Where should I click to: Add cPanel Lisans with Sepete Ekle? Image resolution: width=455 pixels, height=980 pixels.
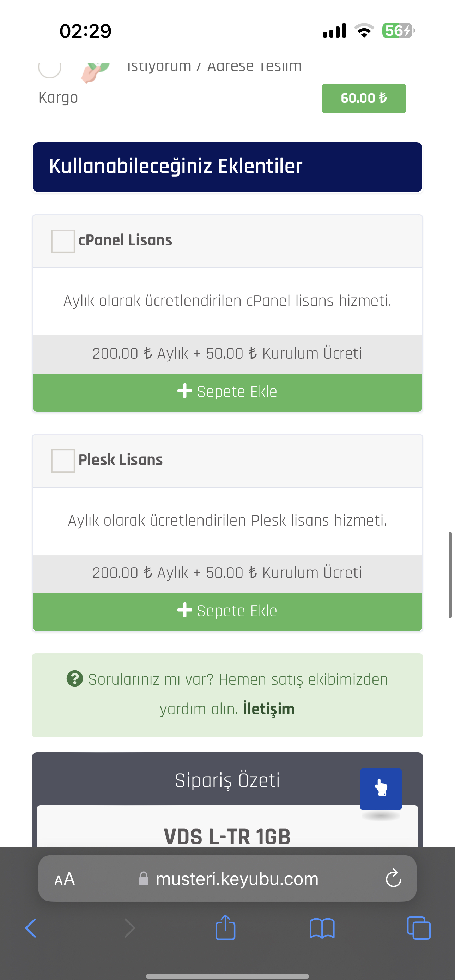point(227,392)
